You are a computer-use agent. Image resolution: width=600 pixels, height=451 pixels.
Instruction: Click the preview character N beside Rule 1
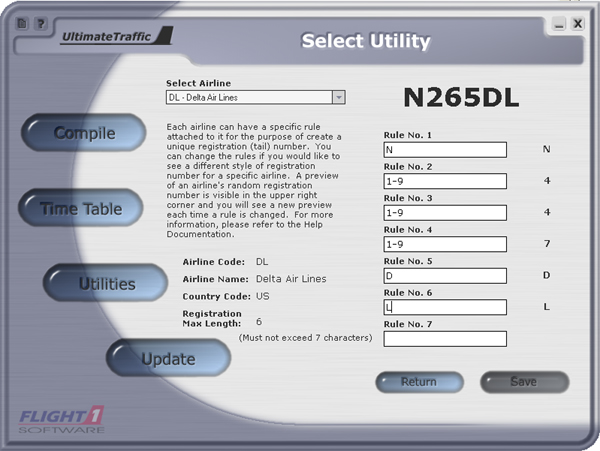coord(546,149)
